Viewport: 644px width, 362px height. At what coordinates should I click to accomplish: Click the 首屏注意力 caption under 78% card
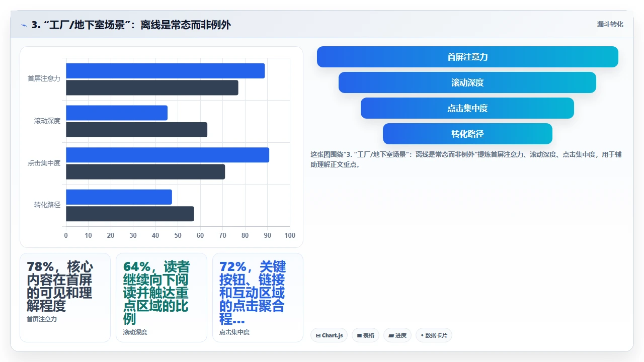click(x=42, y=319)
